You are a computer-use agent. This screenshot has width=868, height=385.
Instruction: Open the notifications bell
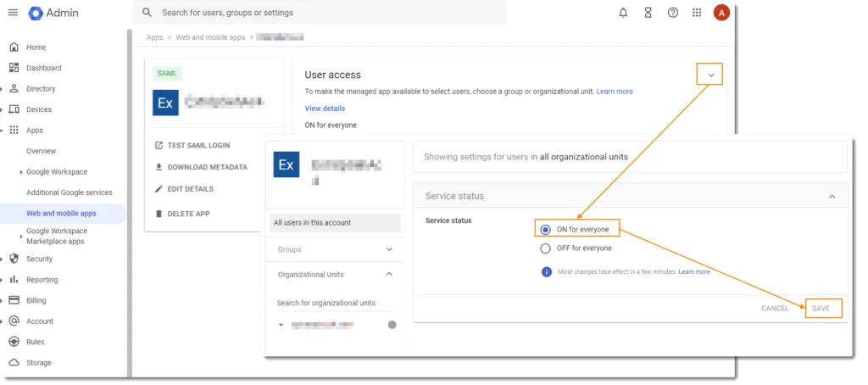pyautogui.click(x=623, y=13)
